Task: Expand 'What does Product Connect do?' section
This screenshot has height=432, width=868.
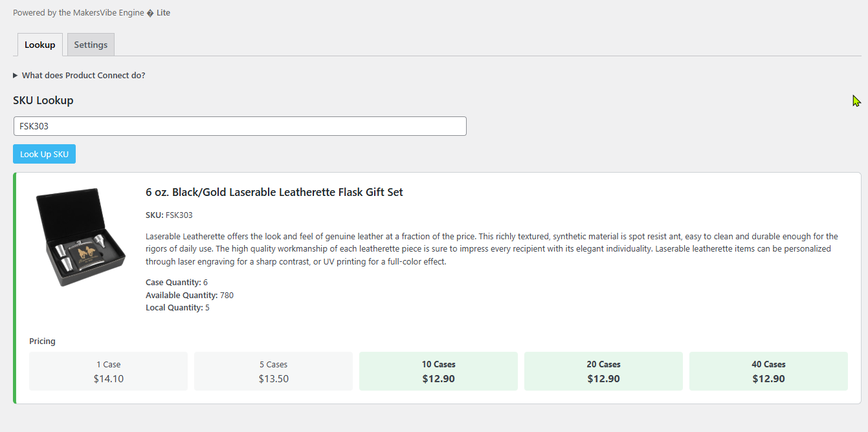Action: [x=83, y=76]
